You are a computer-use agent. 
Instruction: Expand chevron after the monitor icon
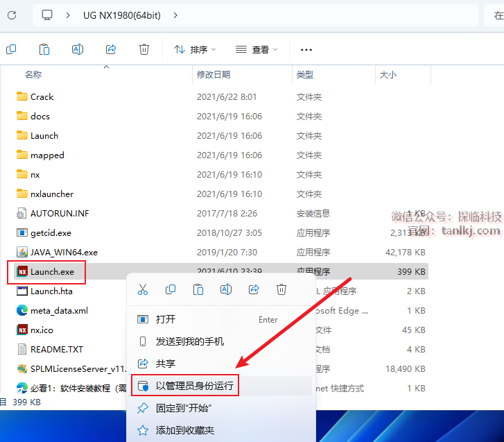point(67,15)
